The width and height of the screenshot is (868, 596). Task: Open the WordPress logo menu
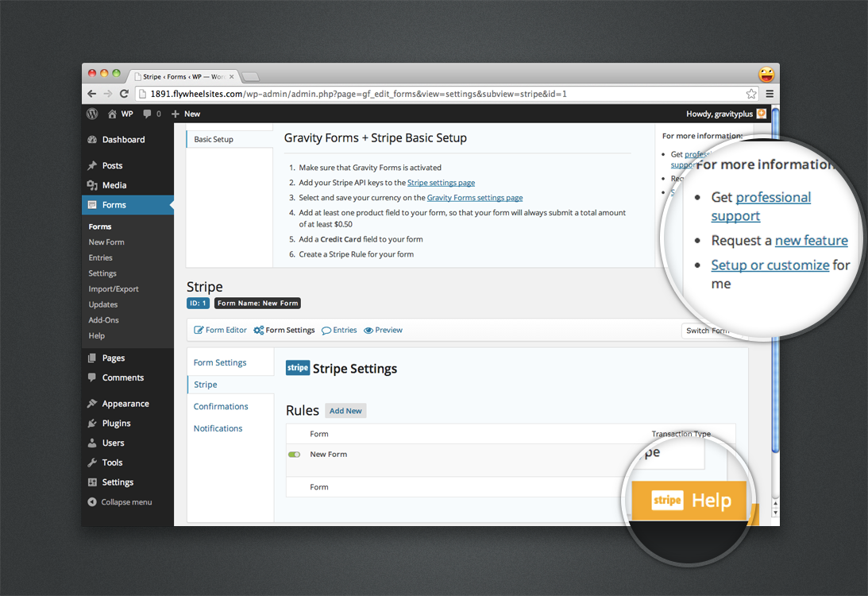[92, 114]
